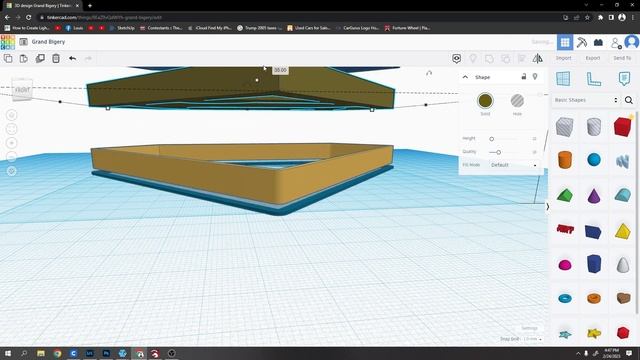Pick the green Roof shape
Screen dimensions: 640x360
pos(565,196)
